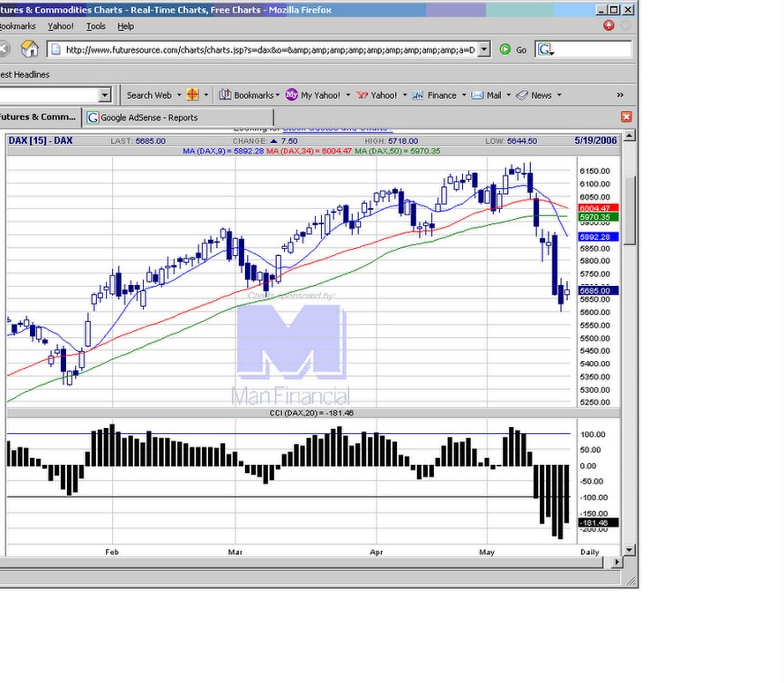Click the Mail envelope icon
Image resolution: width=784 pixels, height=683 pixels.
(x=477, y=95)
